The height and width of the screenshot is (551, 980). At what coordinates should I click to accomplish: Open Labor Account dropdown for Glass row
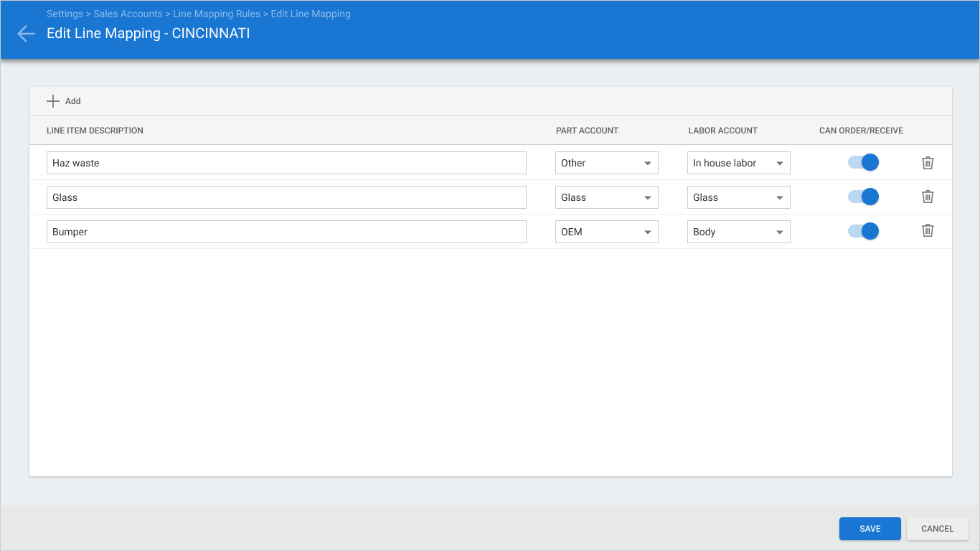(x=739, y=197)
